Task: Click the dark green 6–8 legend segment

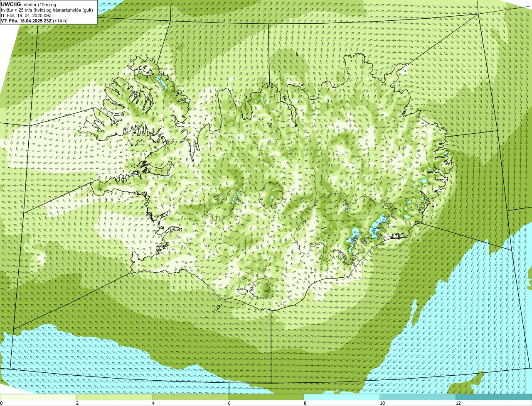Action: tap(266, 397)
